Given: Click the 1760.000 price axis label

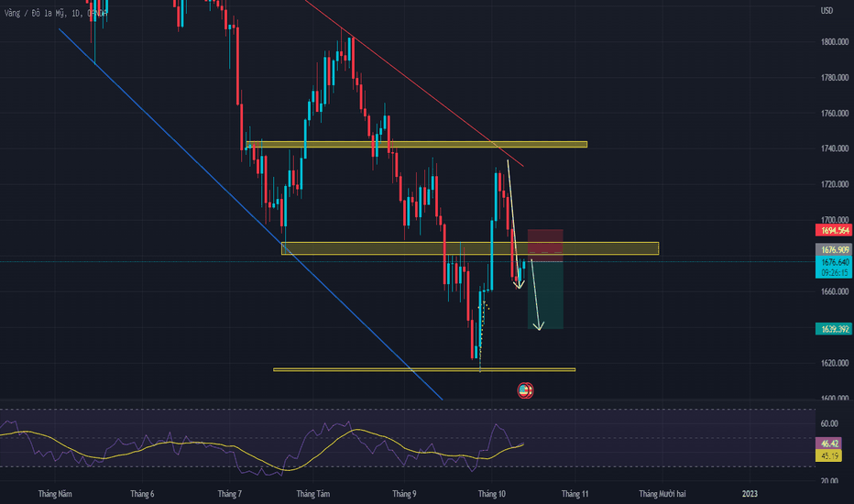Looking at the screenshot, I should tap(835, 114).
